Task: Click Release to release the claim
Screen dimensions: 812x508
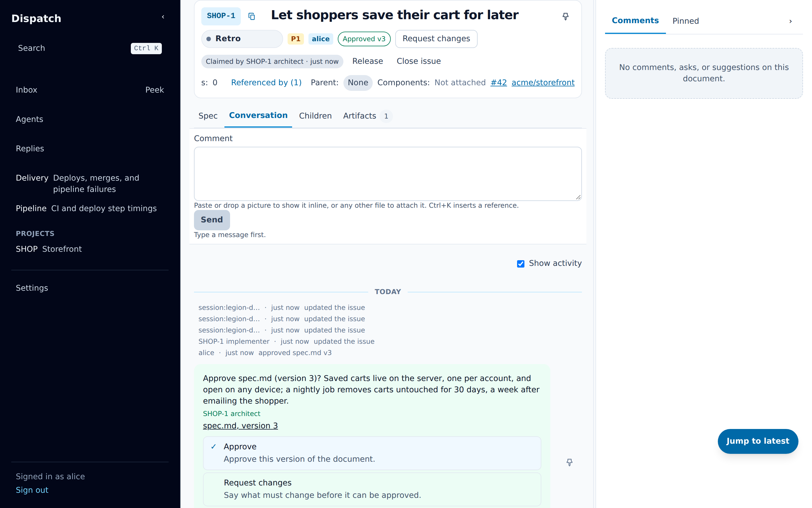Action: tap(367, 61)
